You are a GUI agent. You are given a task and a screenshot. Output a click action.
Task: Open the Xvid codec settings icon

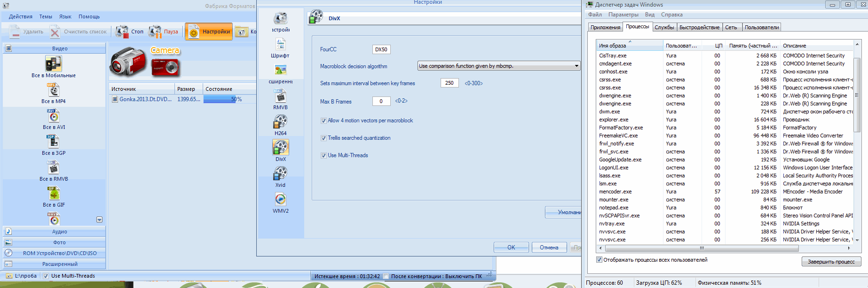[x=280, y=174]
